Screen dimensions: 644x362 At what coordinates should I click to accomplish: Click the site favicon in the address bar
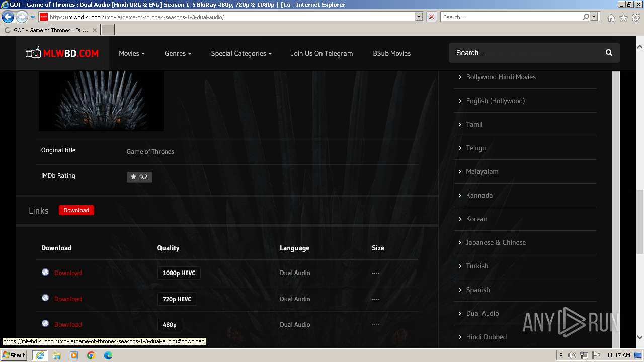[44, 17]
